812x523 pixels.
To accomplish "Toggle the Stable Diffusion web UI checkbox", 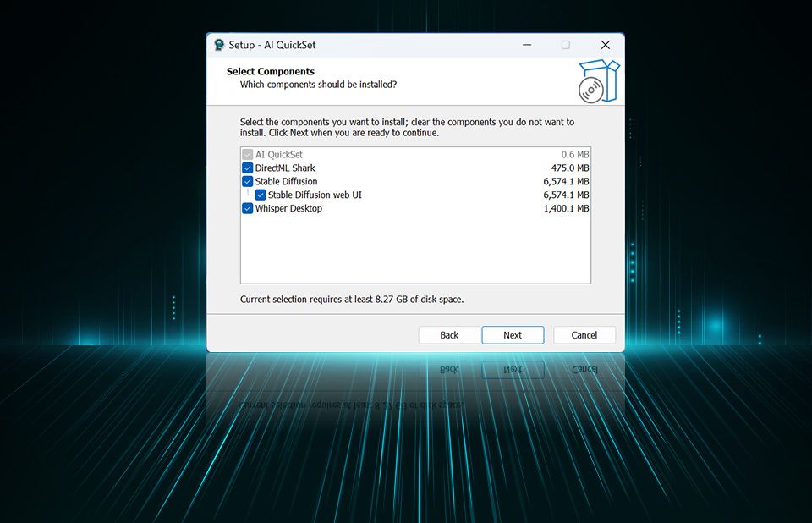I will 261,195.
